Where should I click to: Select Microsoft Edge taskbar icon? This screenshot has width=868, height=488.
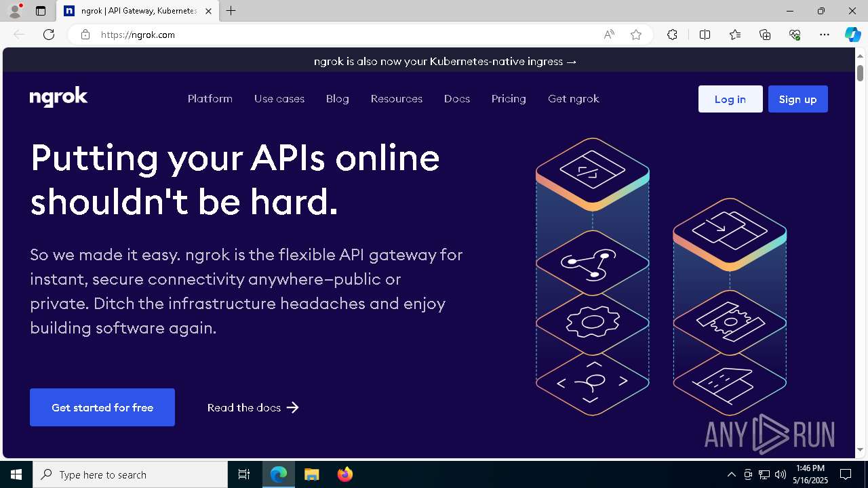point(279,474)
